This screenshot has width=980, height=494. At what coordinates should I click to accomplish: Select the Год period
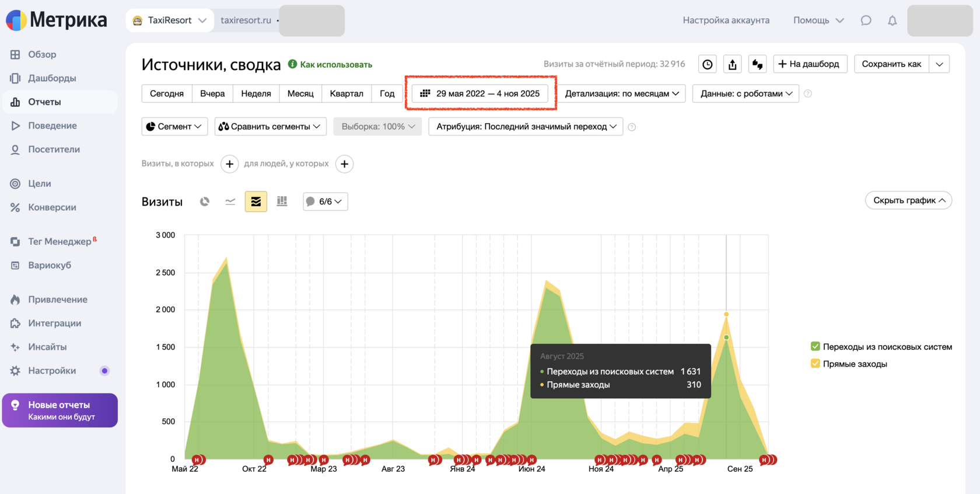click(x=387, y=93)
